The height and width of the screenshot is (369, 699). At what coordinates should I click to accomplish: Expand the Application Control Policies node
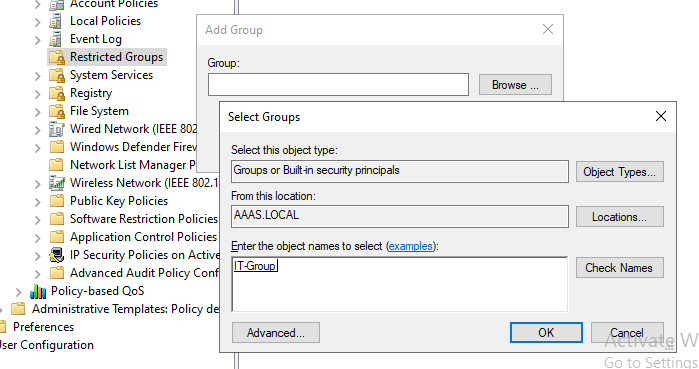coord(38,238)
